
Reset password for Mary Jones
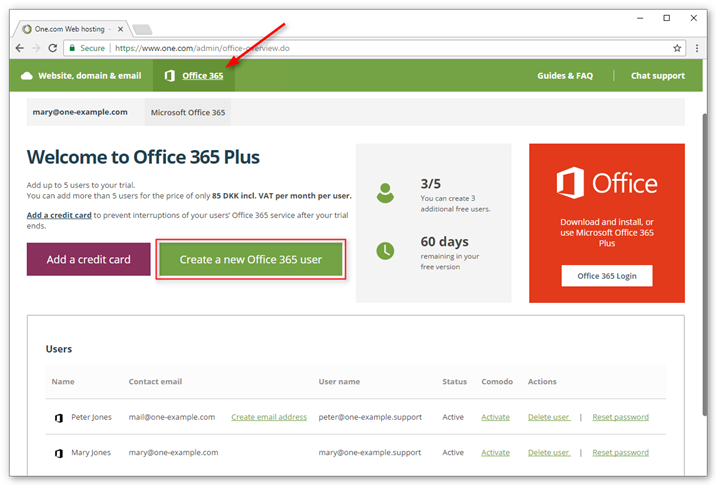click(x=620, y=453)
